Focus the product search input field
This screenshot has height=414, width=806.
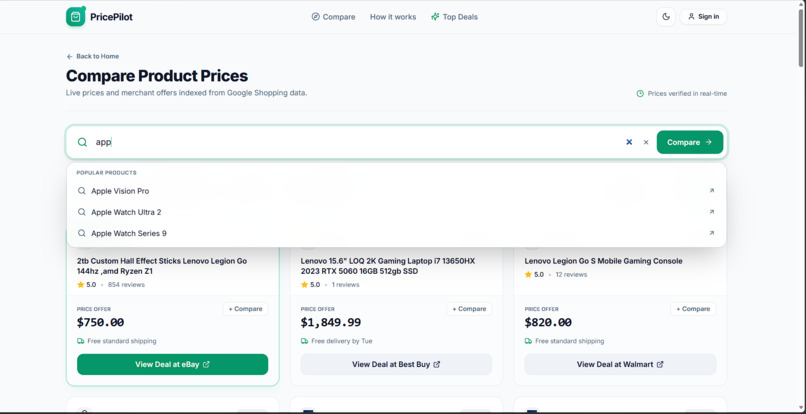356,142
